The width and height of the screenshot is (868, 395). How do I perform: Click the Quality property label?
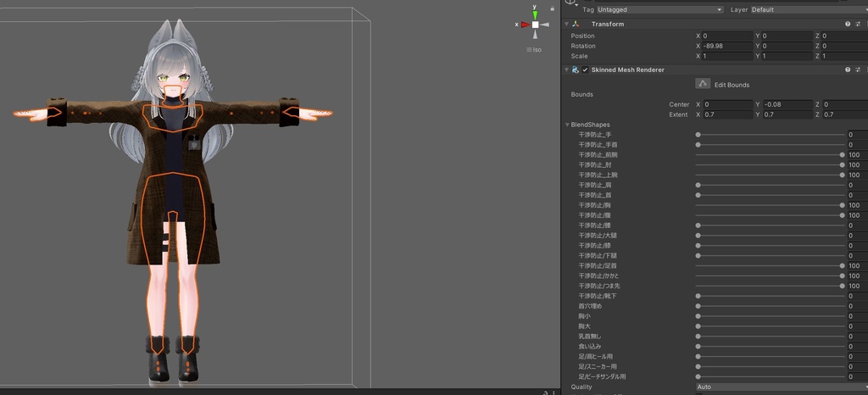pyautogui.click(x=581, y=387)
